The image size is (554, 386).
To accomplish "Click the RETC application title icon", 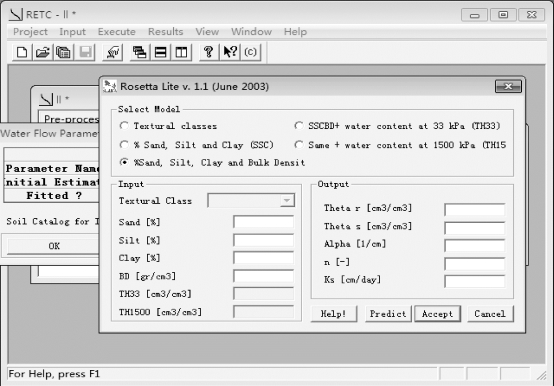I will [x=16, y=14].
